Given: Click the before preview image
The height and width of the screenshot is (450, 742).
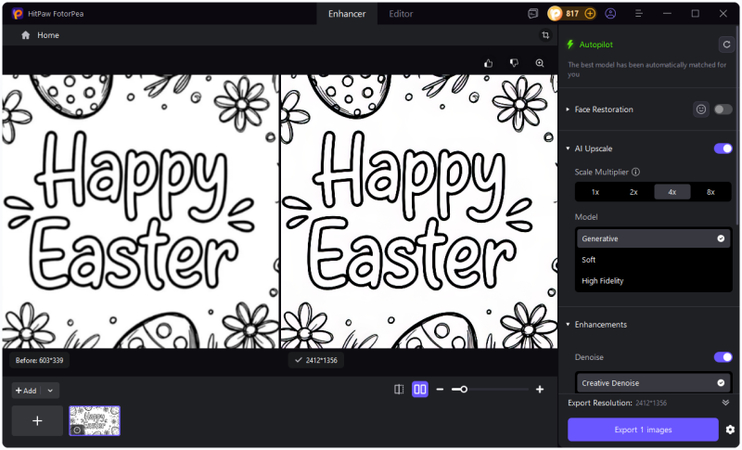Looking at the screenshot, I should pos(141,212).
